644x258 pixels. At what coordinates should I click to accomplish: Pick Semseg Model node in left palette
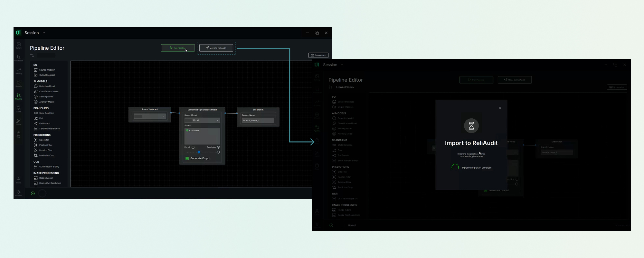[43, 97]
